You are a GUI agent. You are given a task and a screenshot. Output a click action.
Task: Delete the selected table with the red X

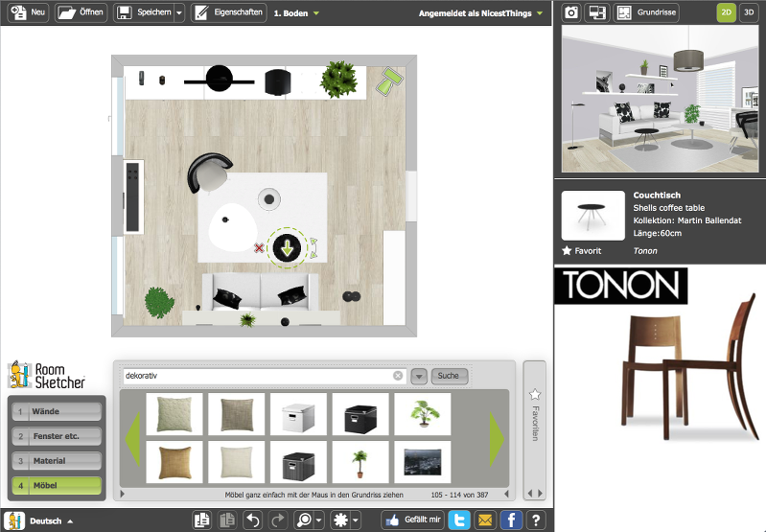(259, 248)
